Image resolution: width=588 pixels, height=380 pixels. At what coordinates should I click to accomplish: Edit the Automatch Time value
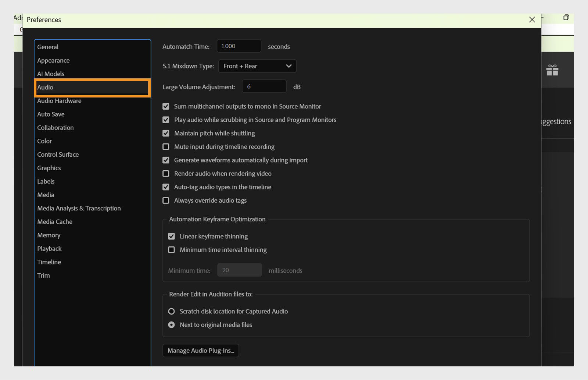(239, 46)
